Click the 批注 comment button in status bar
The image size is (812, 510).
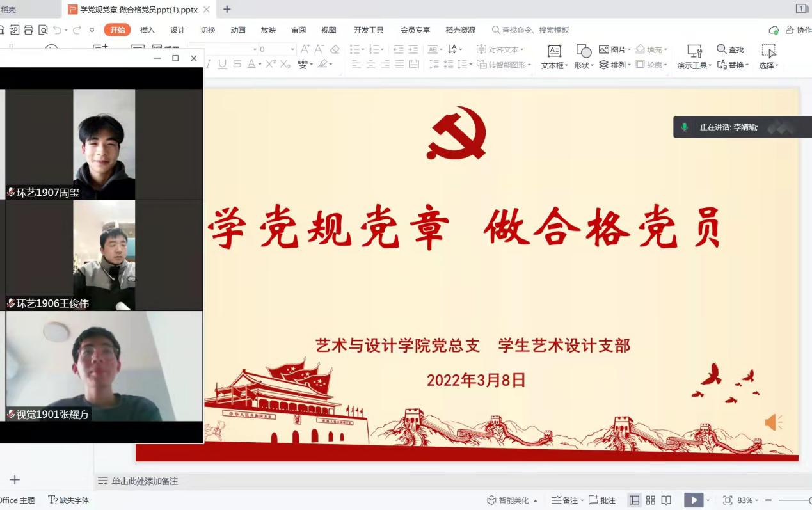(x=601, y=500)
